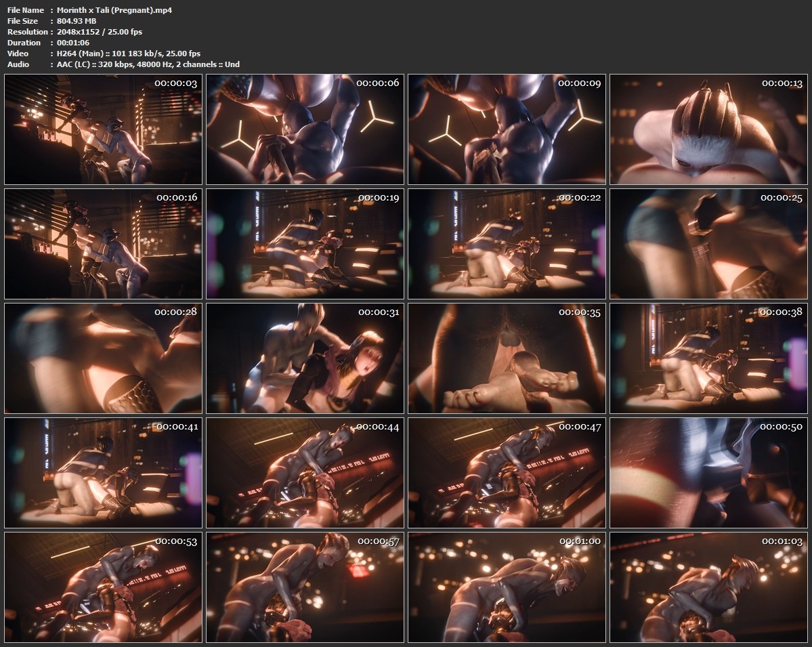Screen dimensions: 812x647
Task: Click the duration value 00:01:06
Action: (73, 43)
